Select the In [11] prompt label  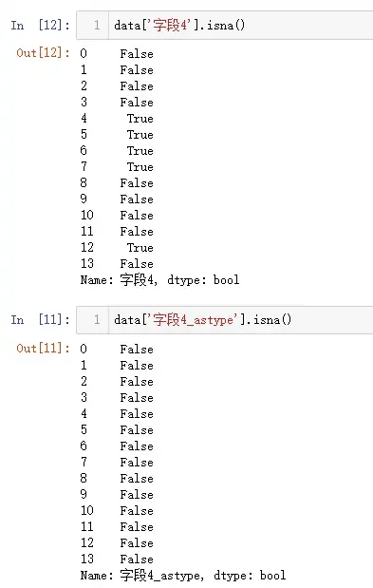(40, 320)
